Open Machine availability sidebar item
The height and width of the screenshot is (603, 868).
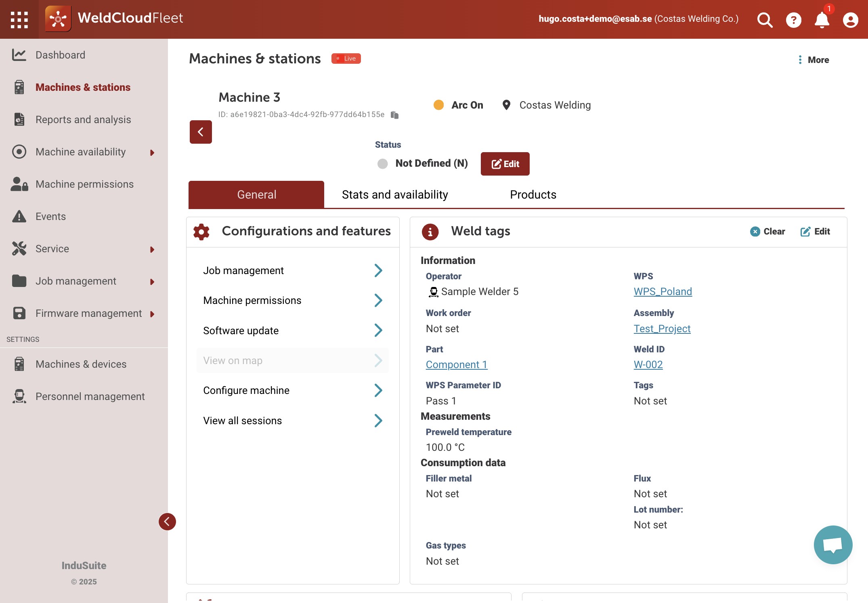coord(80,152)
